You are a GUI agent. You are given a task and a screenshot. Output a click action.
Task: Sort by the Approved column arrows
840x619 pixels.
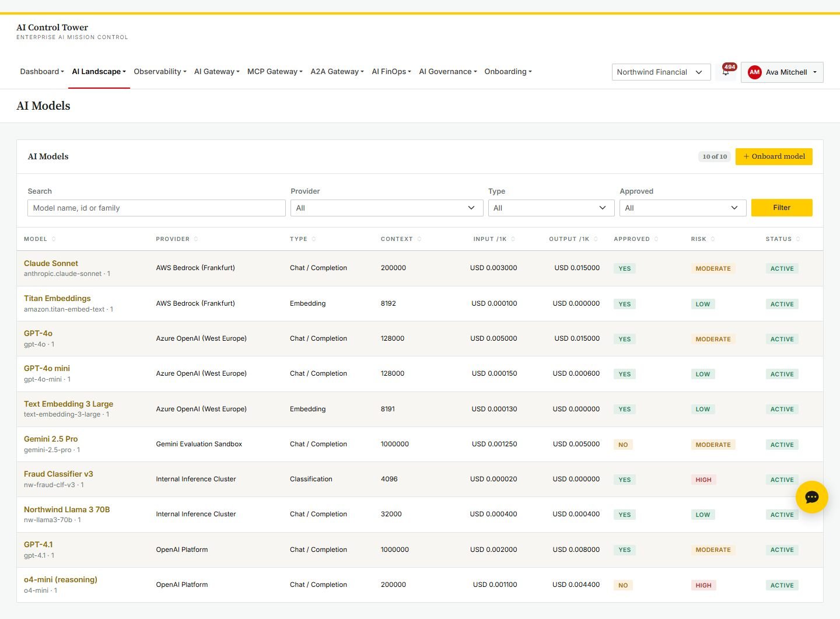[656, 239]
